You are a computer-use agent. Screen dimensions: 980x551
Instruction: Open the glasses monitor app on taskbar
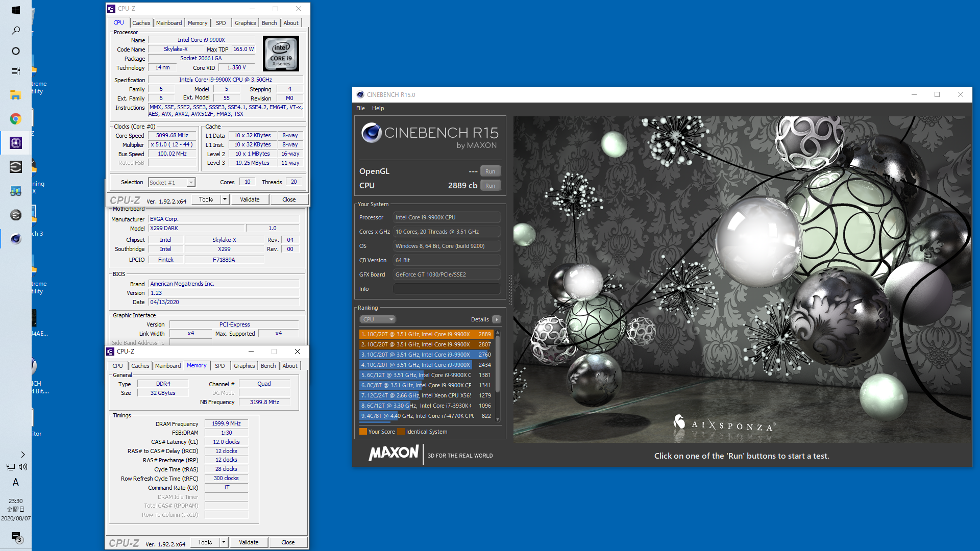(15, 191)
